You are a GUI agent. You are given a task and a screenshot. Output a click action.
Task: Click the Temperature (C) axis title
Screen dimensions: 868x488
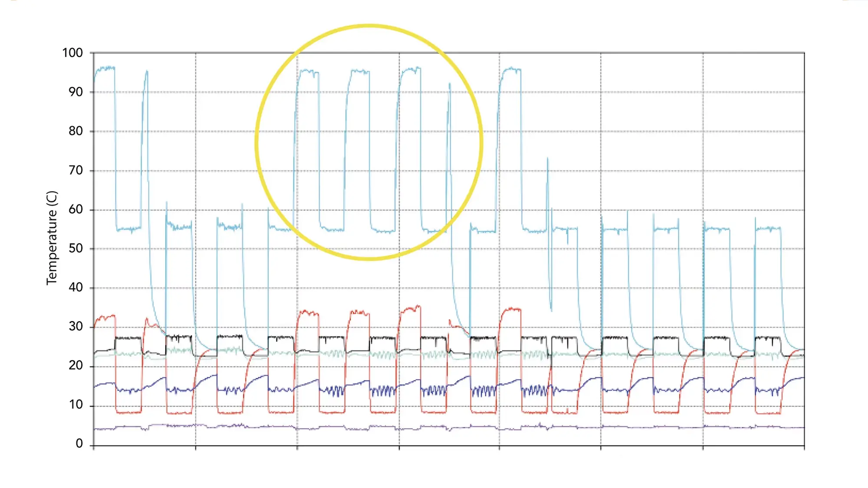(52, 238)
